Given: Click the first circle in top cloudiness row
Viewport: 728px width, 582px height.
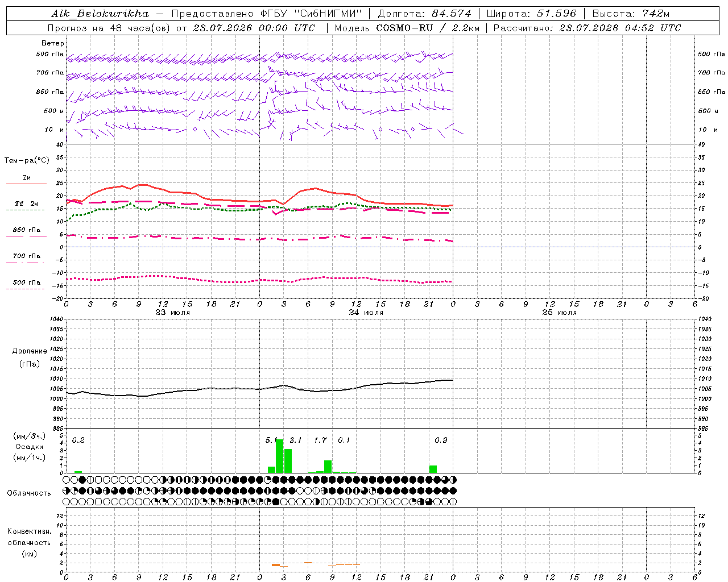Looking at the screenshot, I should click(x=66, y=480).
